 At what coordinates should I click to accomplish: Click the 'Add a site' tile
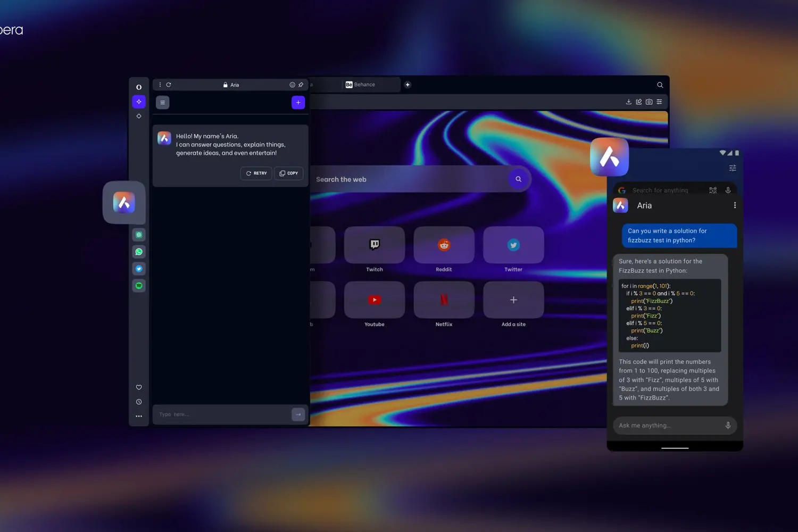coord(513,300)
